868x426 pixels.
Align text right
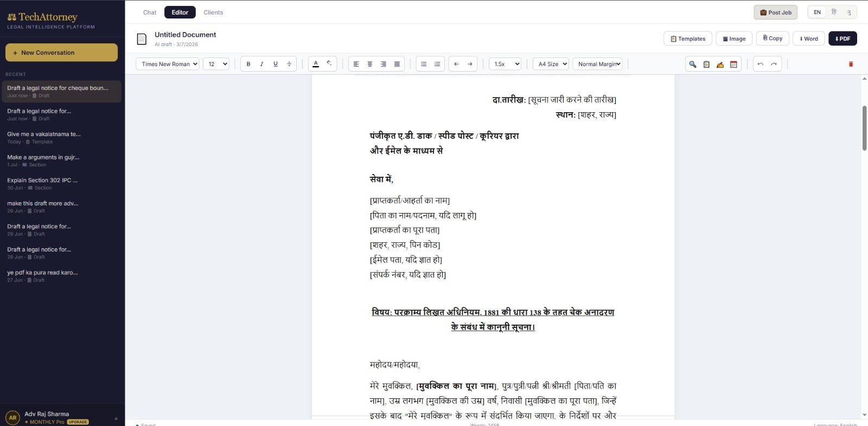pyautogui.click(x=384, y=64)
